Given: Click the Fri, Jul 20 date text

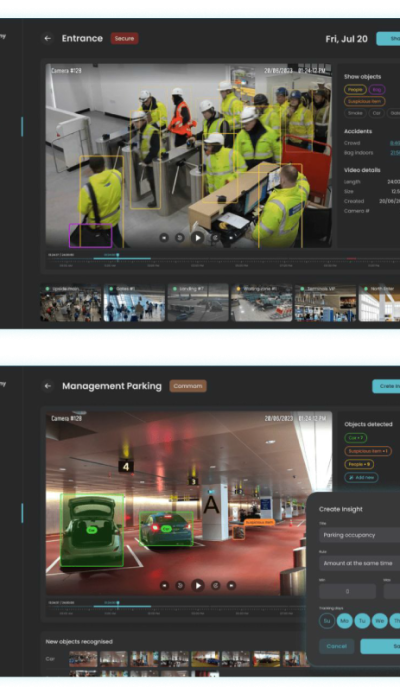Looking at the screenshot, I should click(x=346, y=39).
